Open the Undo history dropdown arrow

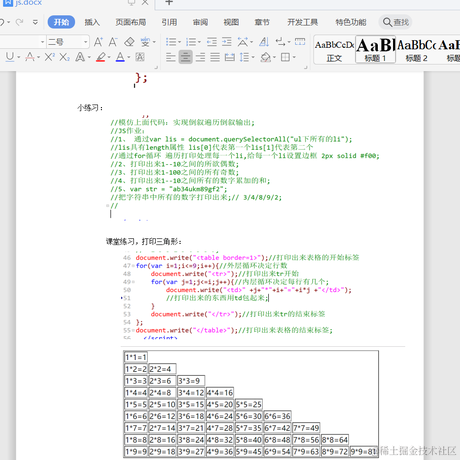[x=9, y=22]
